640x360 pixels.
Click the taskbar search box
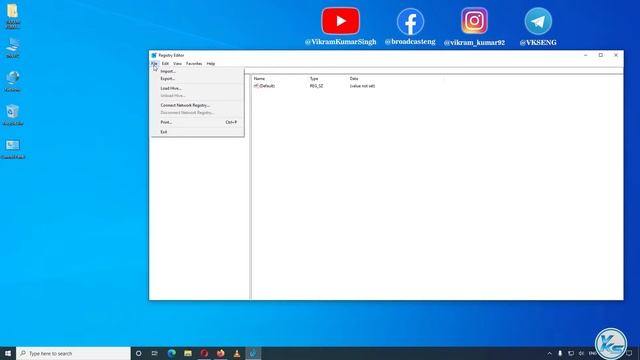tap(73, 353)
